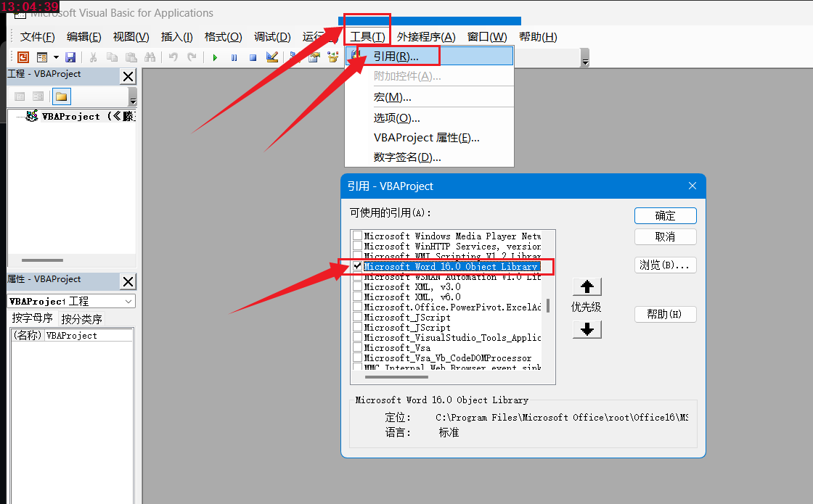This screenshot has height=504, width=813.
Task: Click the Save floppy disk icon
Action: (x=70, y=57)
